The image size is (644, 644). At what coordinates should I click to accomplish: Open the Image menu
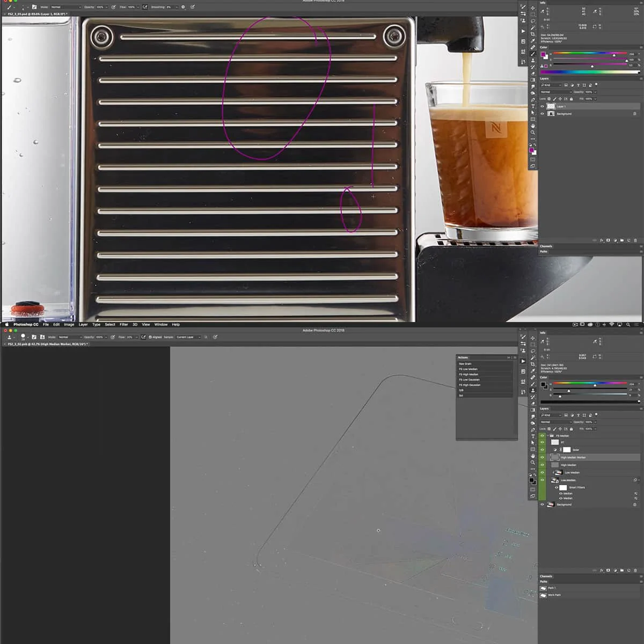point(69,324)
